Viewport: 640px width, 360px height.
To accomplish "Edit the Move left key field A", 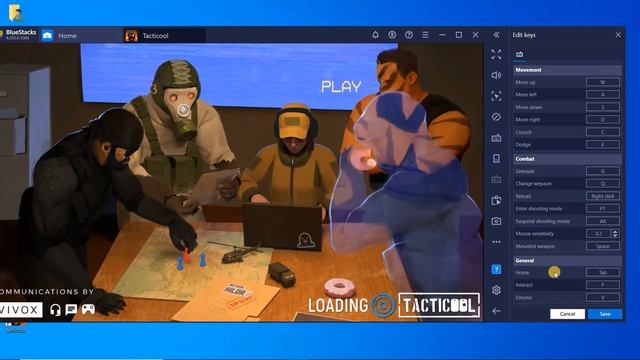I will [603, 94].
